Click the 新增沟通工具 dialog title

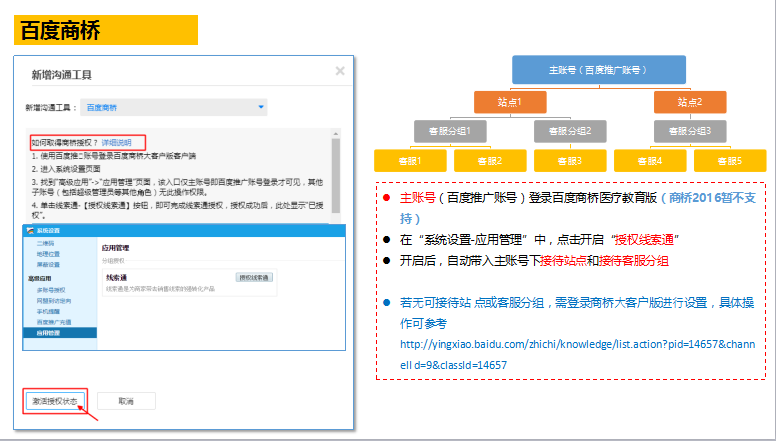click(x=62, y=75)
